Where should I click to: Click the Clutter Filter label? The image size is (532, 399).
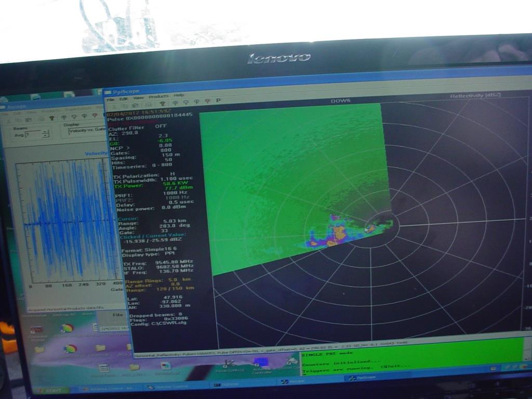tap(126, 128)
